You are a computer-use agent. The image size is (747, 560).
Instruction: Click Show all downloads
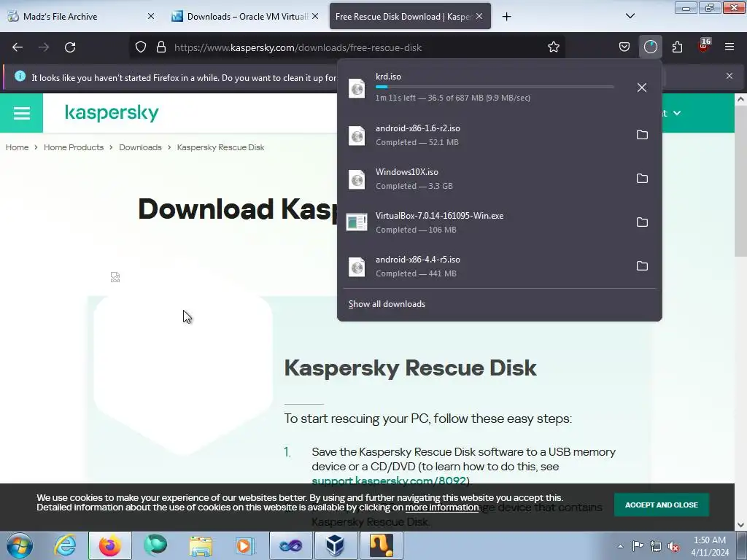(387, 304)
